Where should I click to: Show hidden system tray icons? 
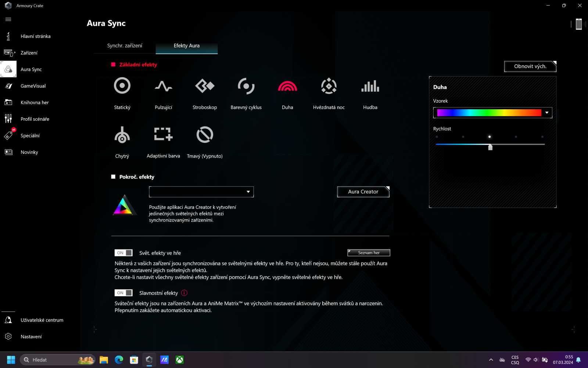coord(491,360)
